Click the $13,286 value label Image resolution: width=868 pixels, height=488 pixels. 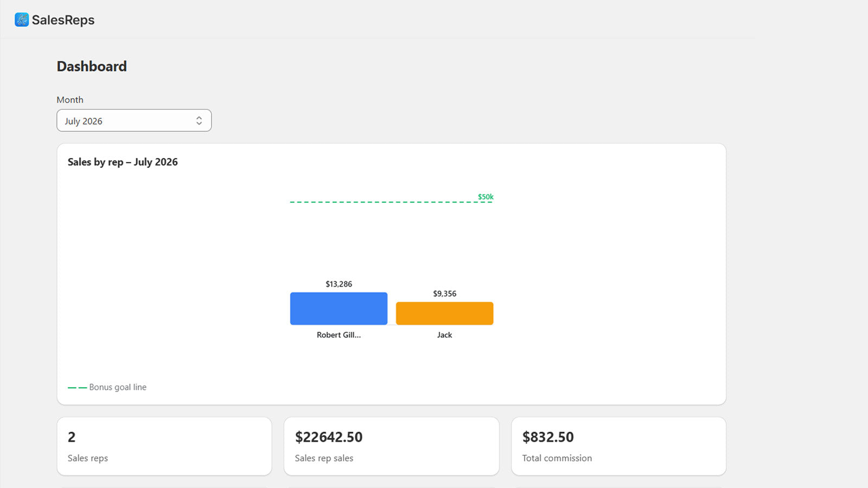[339, 284]
